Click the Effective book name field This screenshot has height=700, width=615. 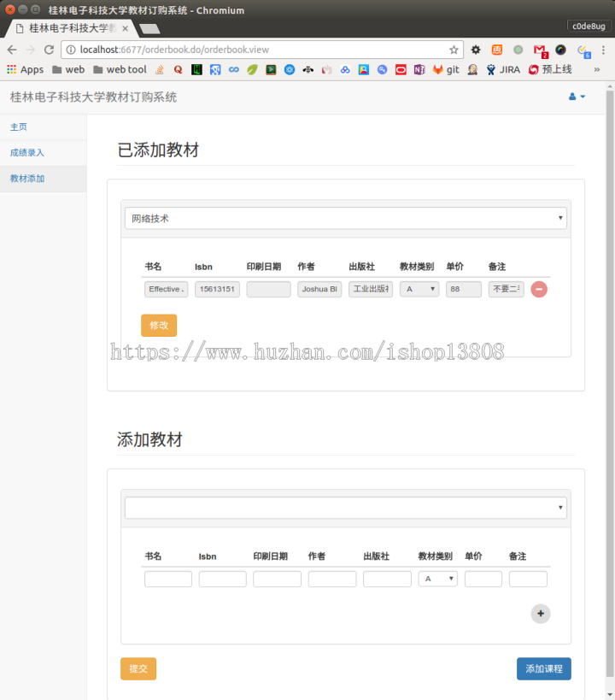tap(166, 289)
